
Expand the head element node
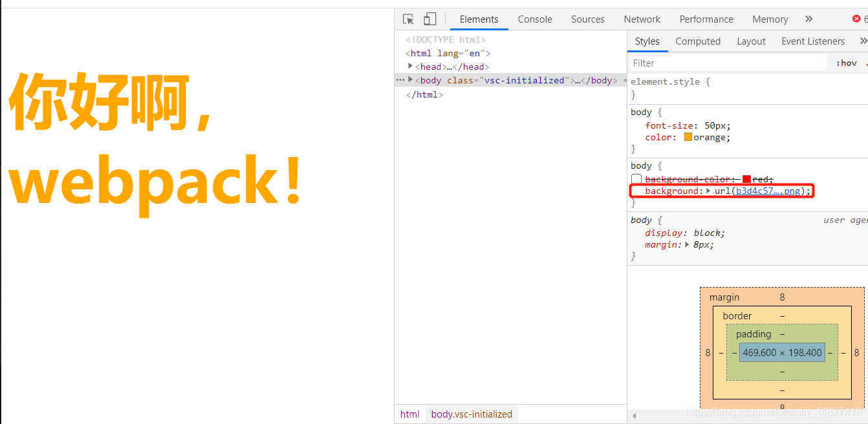[x=410, y=66]
